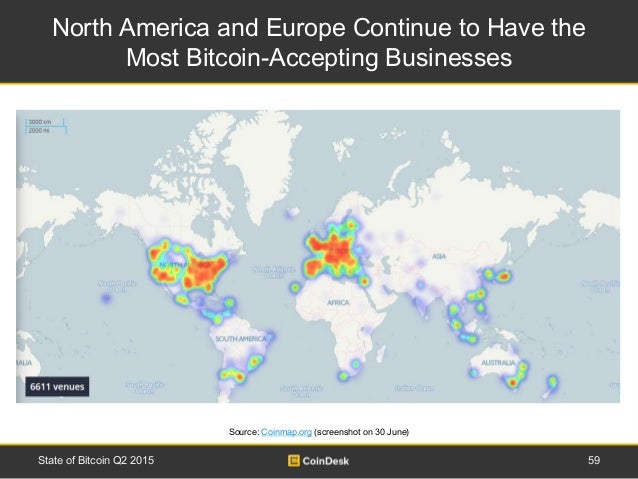Click the Indian Ocean map label
638x479 pixels.
[x=414, y=388]
